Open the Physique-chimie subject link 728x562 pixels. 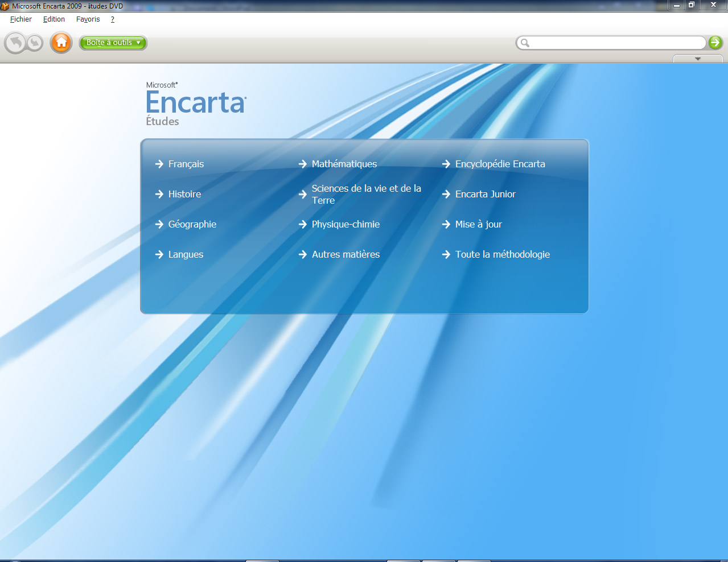346,224
